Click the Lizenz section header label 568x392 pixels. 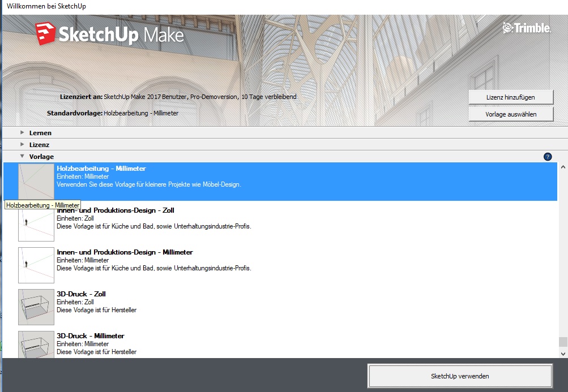[39, 145]
